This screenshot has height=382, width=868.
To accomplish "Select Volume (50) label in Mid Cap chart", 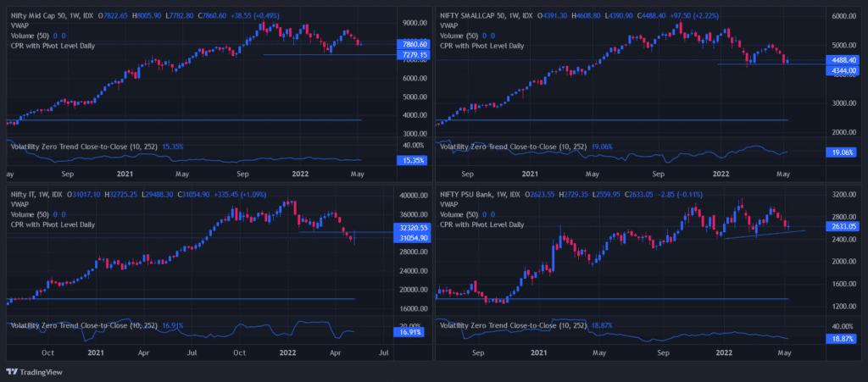I will coord(30,36).
